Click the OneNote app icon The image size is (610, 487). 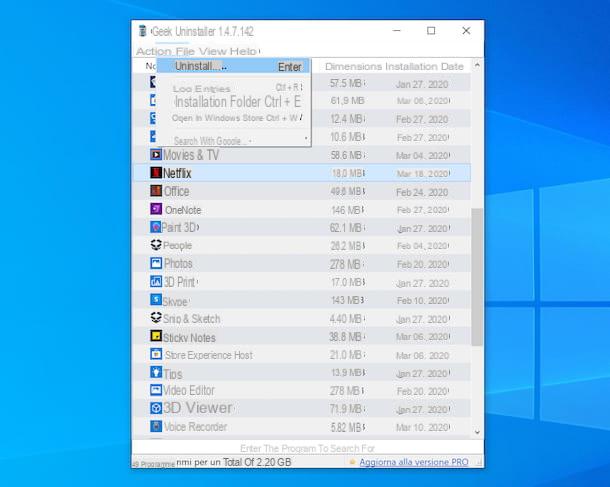pos(156,209)
